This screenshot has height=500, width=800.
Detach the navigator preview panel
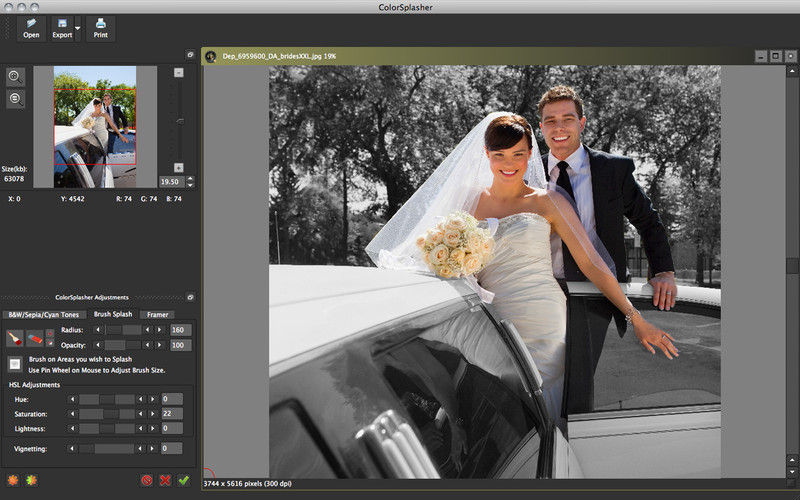pyautogui.click(x=190, y=54)
